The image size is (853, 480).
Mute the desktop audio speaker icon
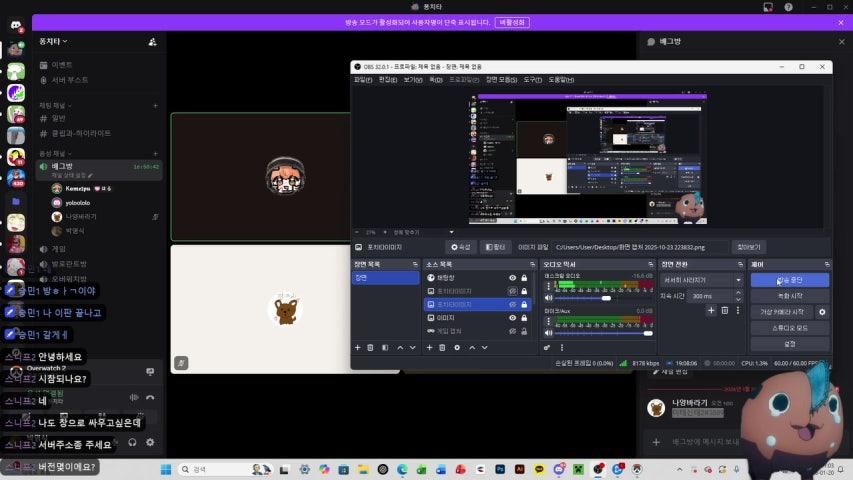pyautogui.click(x=548, y=298)
